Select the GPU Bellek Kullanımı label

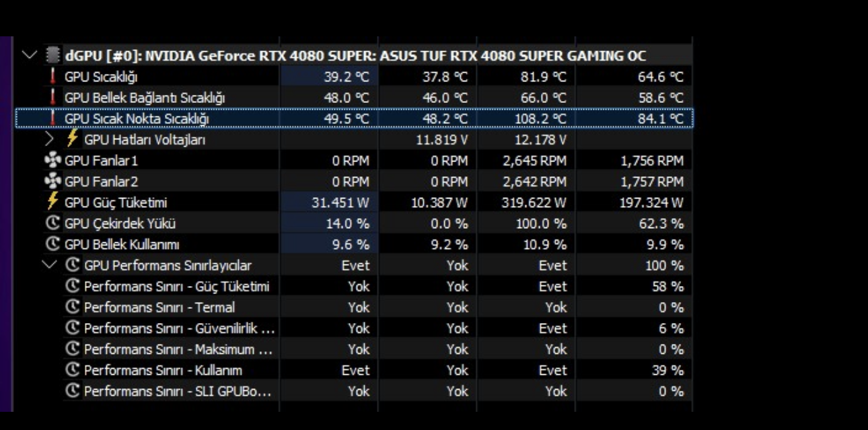[122, 244]
